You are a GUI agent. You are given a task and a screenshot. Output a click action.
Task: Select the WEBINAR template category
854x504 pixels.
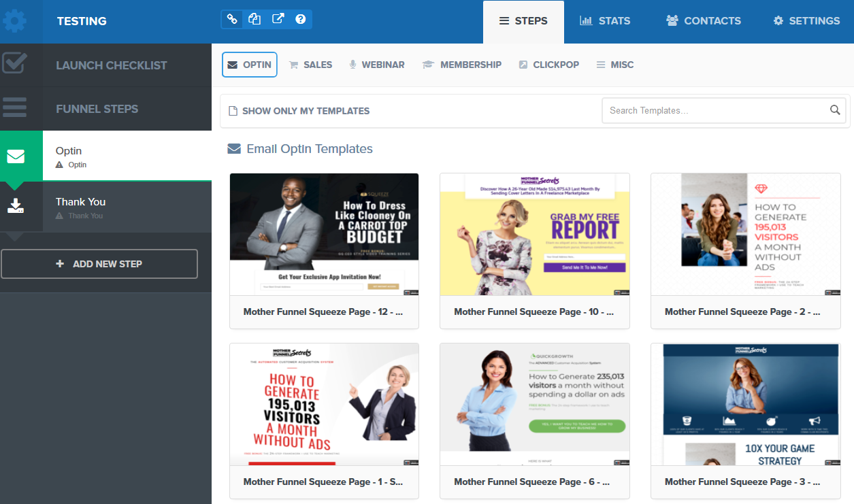376,65
